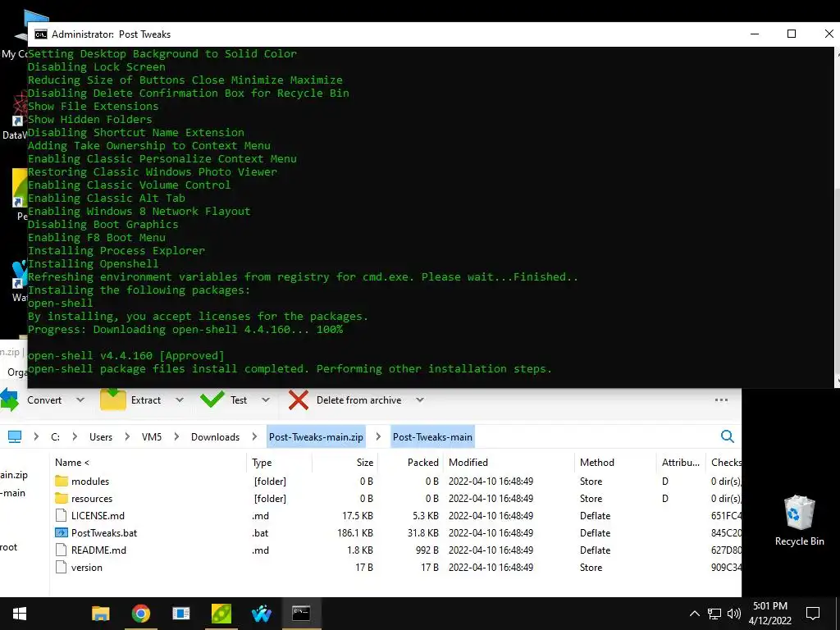Select the README.md file name

(x=98, y=550)
